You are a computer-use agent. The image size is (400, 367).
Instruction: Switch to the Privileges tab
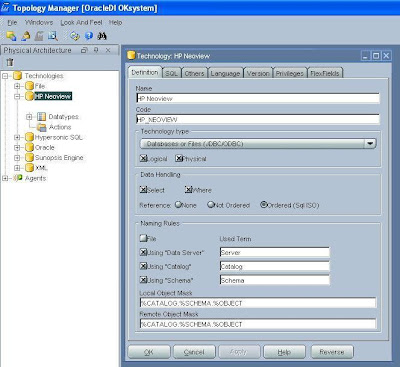coord(289,73)
